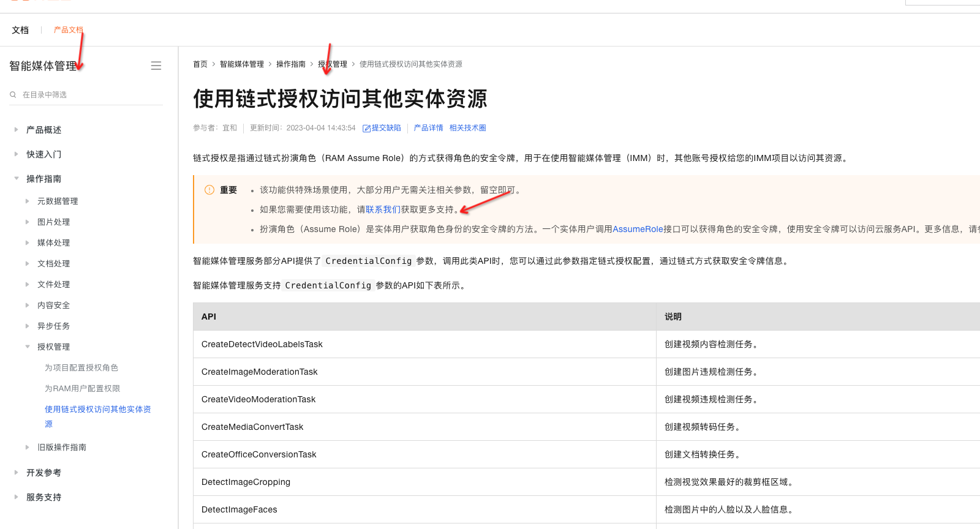This screenshot has width=980, height=529.
Task: Open 开发参考 in the sidebar
Action: pos(43,473)
